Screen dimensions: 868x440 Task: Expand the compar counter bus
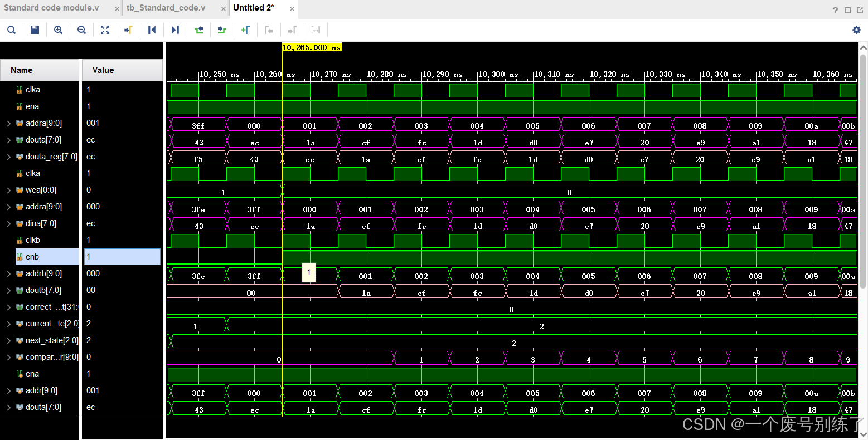(x=8, y=357)
